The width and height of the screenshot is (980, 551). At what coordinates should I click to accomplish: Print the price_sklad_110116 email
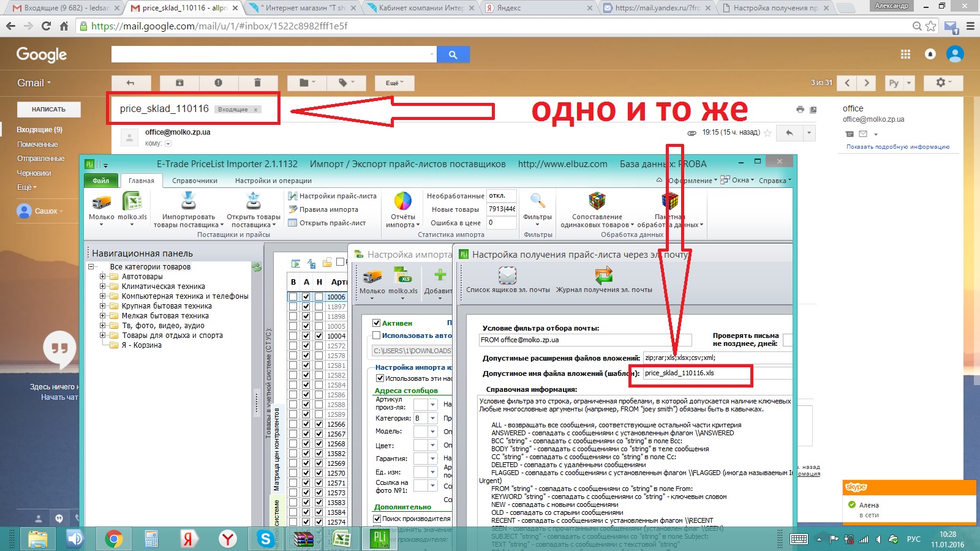point(800,110)
